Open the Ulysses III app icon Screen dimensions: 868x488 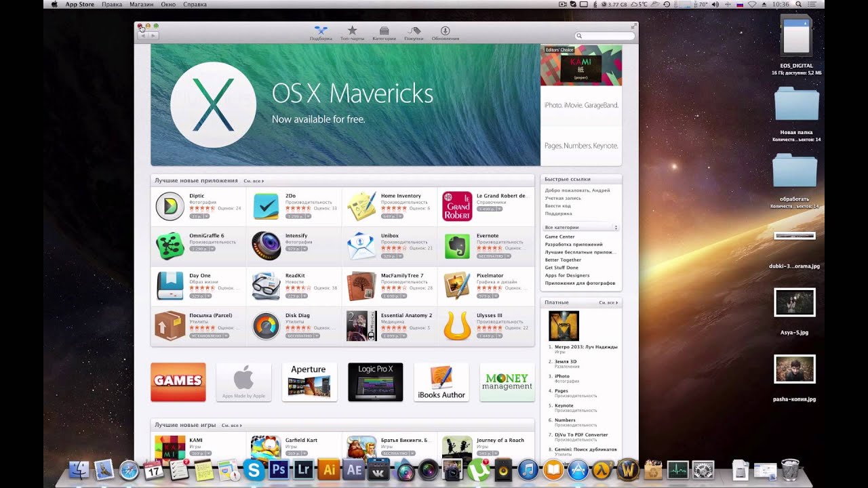[457, 326]
